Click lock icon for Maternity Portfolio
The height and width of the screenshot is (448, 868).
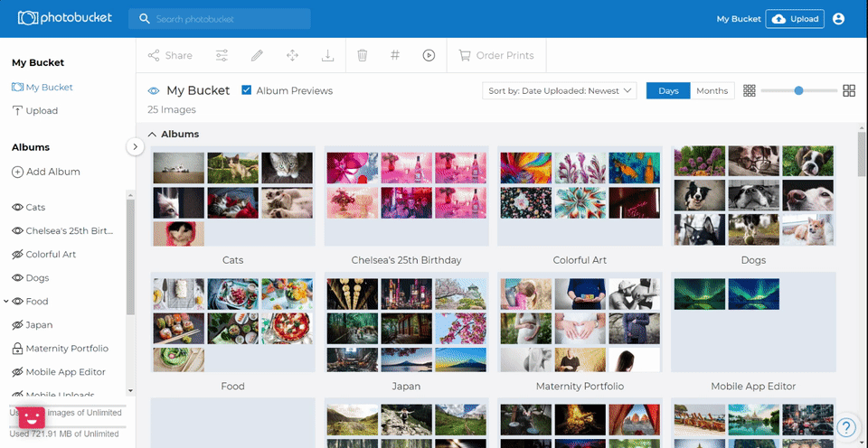(17, 349)
